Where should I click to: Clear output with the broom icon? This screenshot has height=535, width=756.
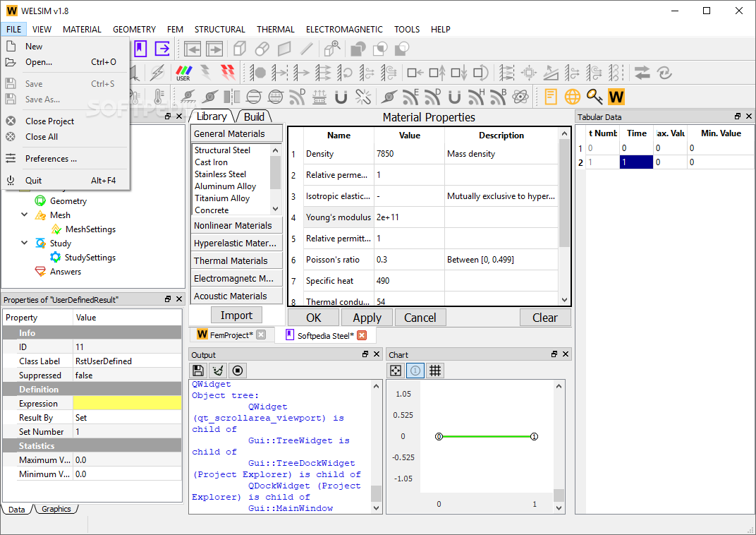coord(218,371)
